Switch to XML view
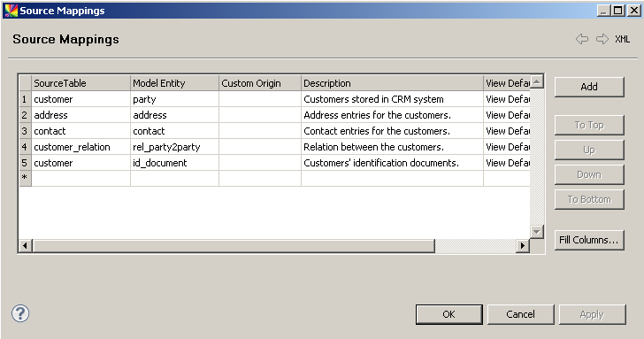The height and width of the screenshot is (339, 644). point(622,39)
